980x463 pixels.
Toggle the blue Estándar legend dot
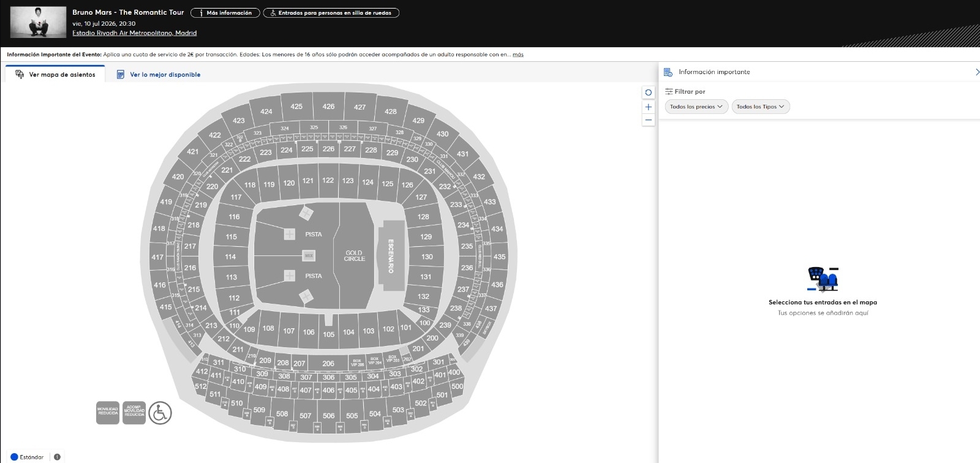14,457
